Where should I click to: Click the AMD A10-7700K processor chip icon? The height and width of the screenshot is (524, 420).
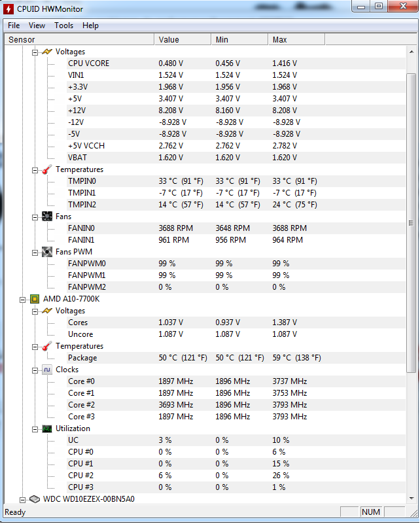pyautogui.click(x=35, y=299)
